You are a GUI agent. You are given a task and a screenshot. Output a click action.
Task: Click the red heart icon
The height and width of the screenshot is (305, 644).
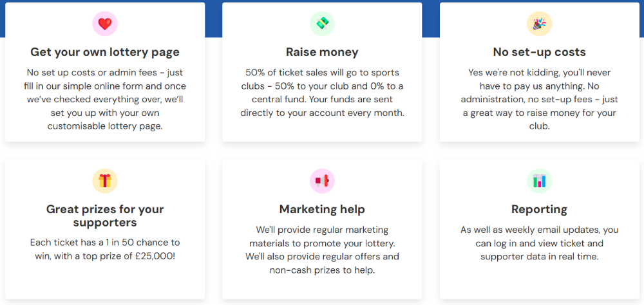(104, 24)
